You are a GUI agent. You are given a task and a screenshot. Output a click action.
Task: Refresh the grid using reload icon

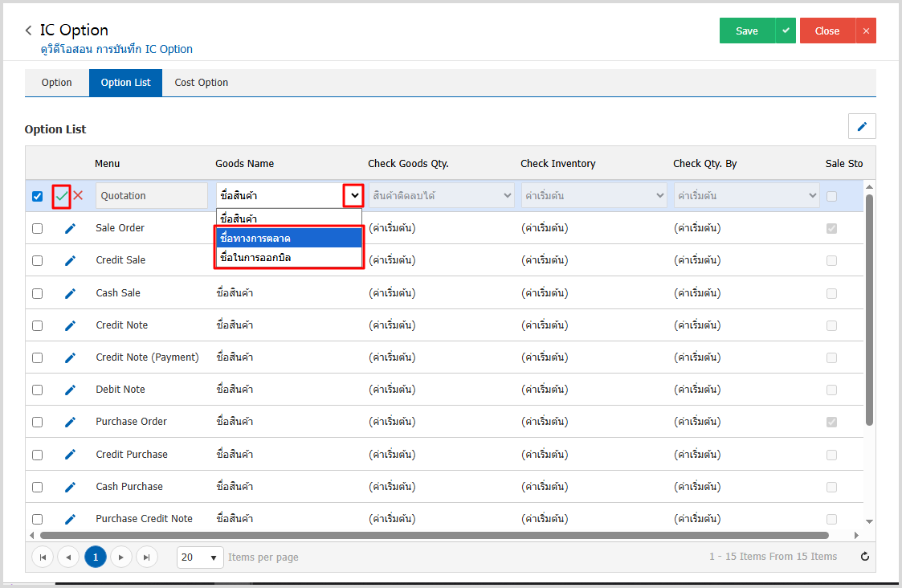[x=864, y=557]
